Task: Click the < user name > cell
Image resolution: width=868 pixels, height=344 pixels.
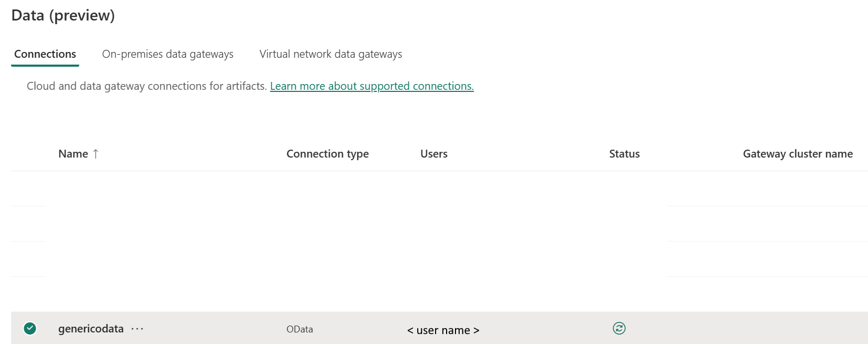Action: pos(443,330)
